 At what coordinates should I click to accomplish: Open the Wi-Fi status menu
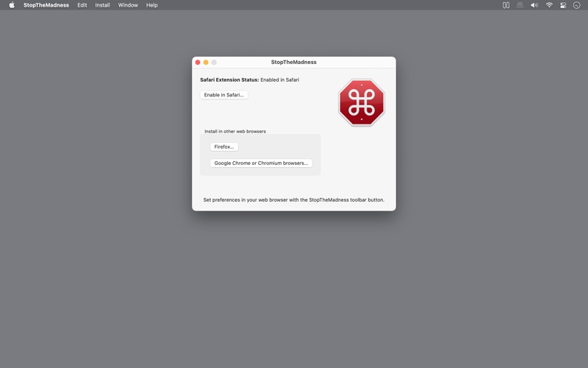click(x=549, y=5)
